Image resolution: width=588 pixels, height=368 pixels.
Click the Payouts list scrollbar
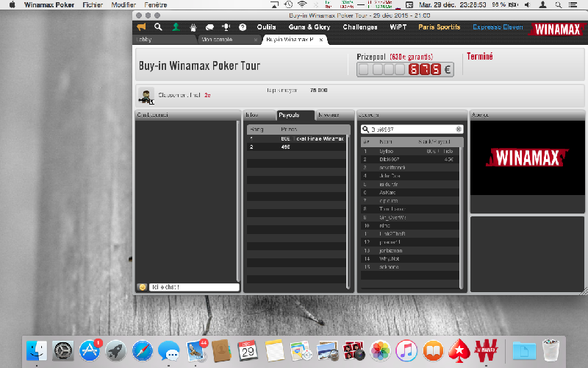tap(348, 206)
